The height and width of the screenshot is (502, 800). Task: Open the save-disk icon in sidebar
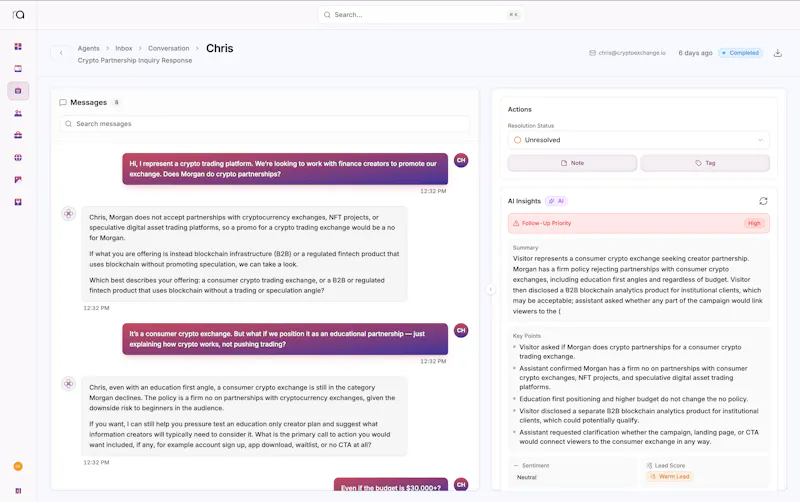point(18,202)
